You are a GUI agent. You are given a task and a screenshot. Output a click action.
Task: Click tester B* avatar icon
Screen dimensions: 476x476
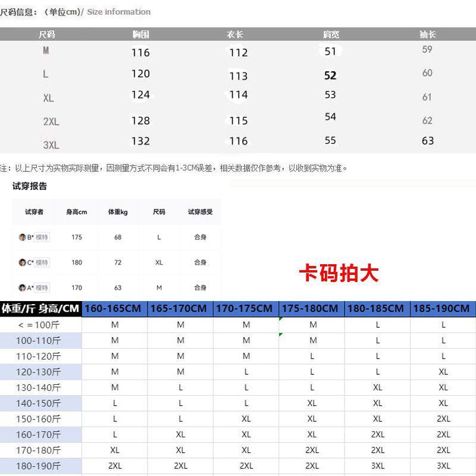(x=22, y=237)
